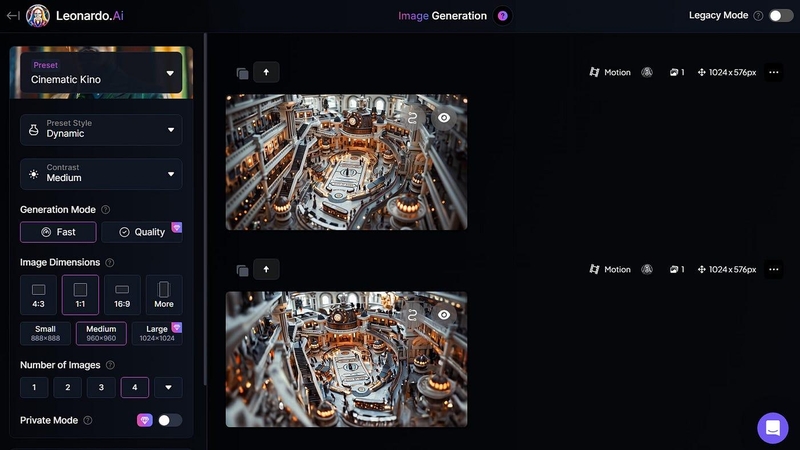The image size is (800, 450).
Task: Click the eye icon on second image
Action: tap(444, 315)
